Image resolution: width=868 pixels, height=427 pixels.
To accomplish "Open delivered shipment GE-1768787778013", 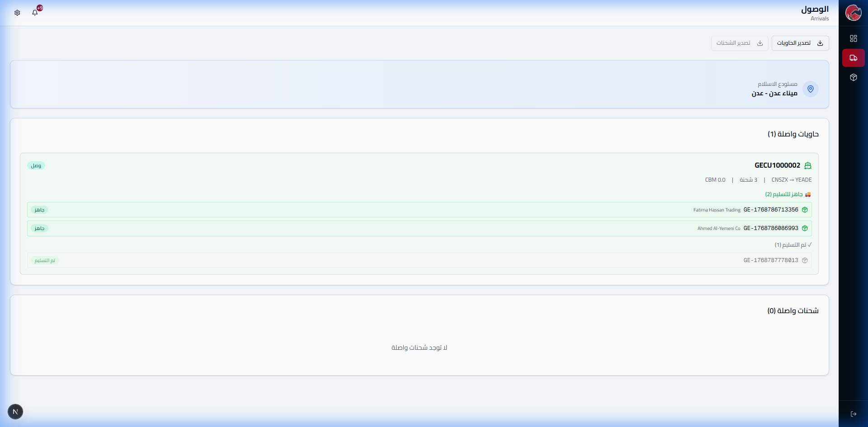I will tap(770, 260).
